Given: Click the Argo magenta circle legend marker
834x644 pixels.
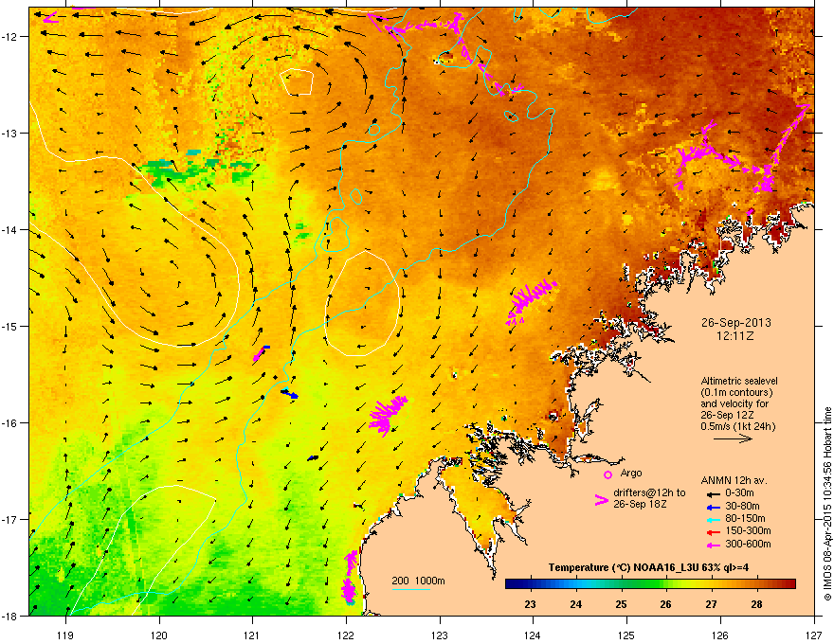Looking at the screenshot, I should (x=607, y=474).
